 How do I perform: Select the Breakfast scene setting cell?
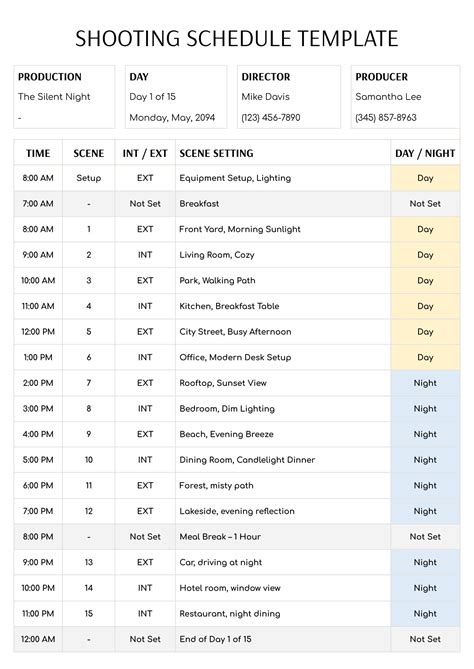coord(283,204)
